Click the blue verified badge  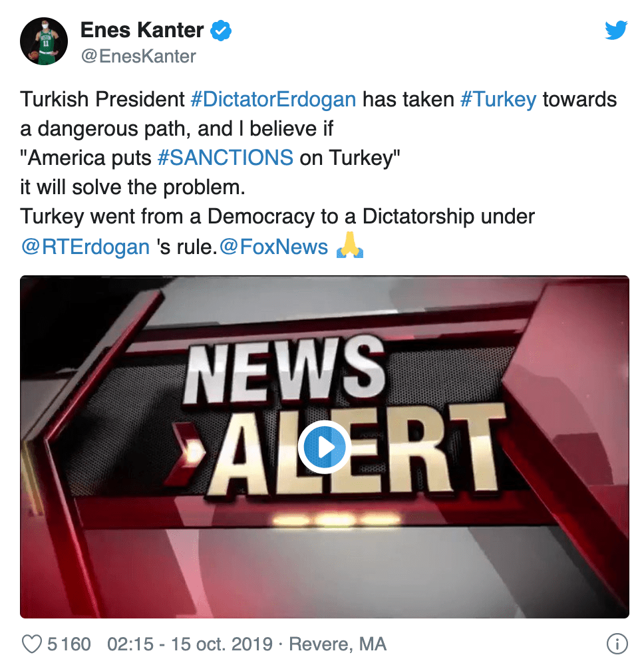[x=221, y=31]
